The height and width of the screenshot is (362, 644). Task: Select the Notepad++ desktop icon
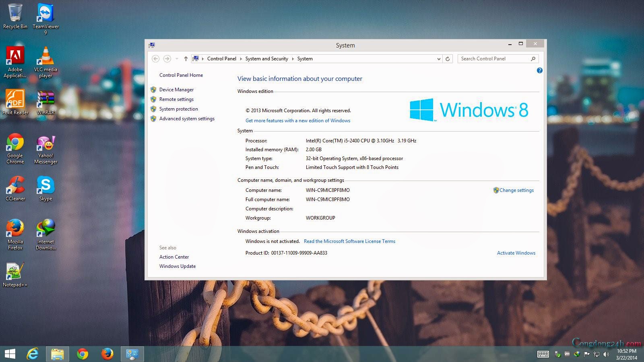(15, 274)
